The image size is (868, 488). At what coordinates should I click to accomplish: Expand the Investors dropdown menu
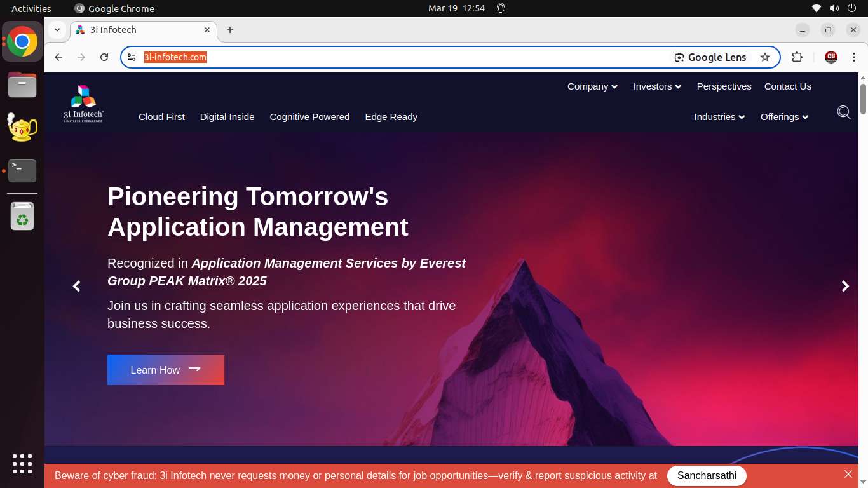[x=657, y=86]
